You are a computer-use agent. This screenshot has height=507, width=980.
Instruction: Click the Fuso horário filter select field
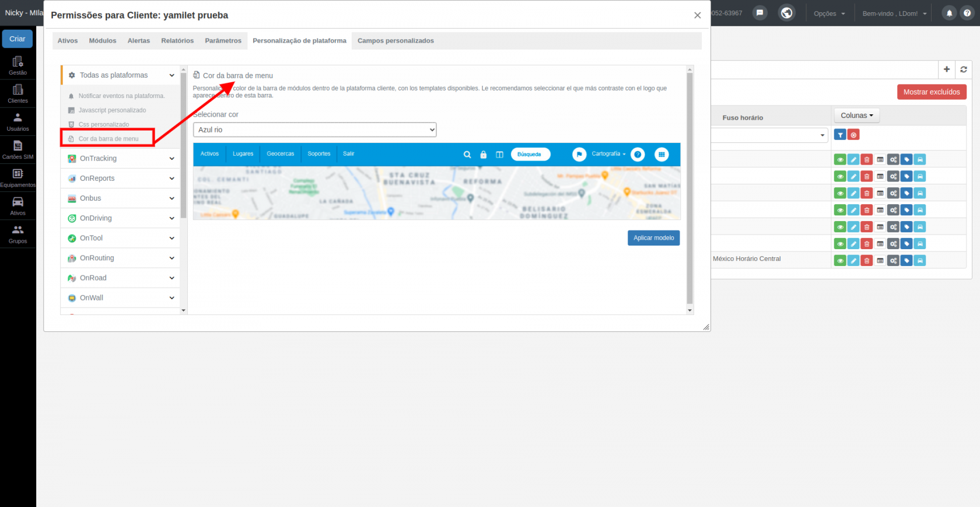[769, 135]
